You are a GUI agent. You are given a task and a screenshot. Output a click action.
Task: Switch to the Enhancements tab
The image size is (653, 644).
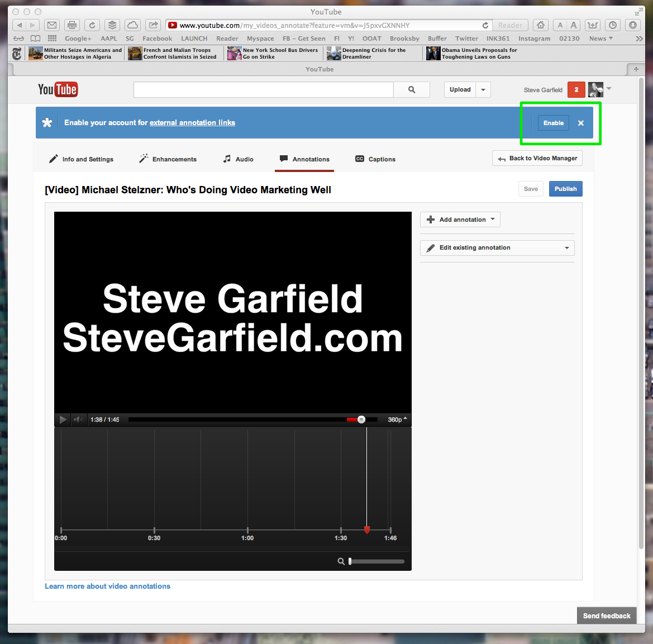tap(168, 159)
